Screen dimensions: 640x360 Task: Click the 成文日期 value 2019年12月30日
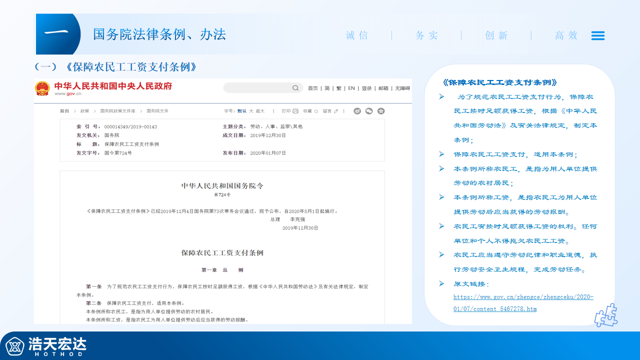pyautogui.click(x=268, y=135)
